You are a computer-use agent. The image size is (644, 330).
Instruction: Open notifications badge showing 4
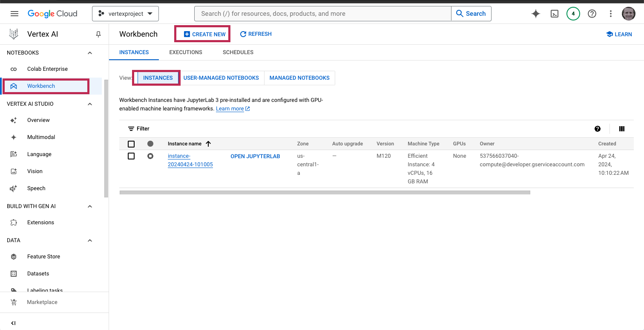(573, 14)
